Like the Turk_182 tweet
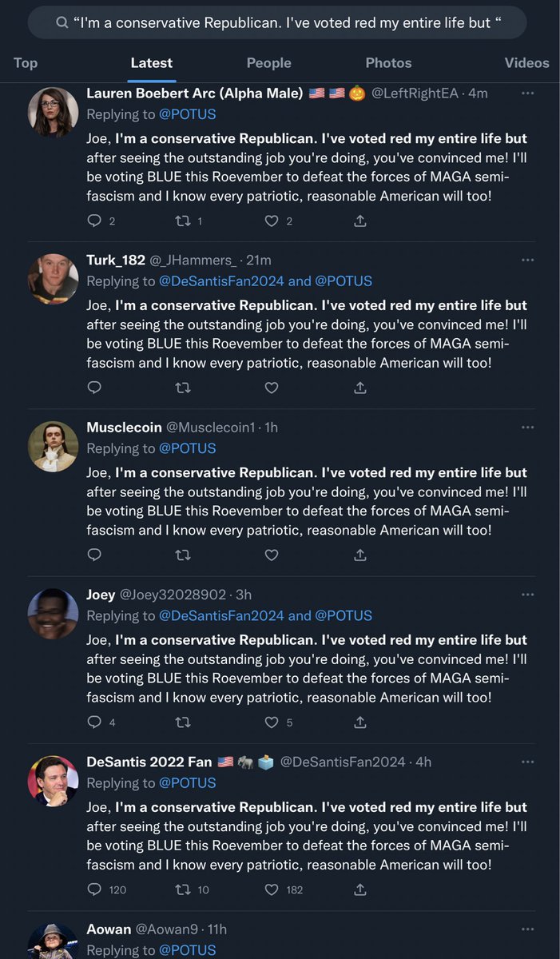This screenshot has height=959, width=560. (x=272, y=388)
